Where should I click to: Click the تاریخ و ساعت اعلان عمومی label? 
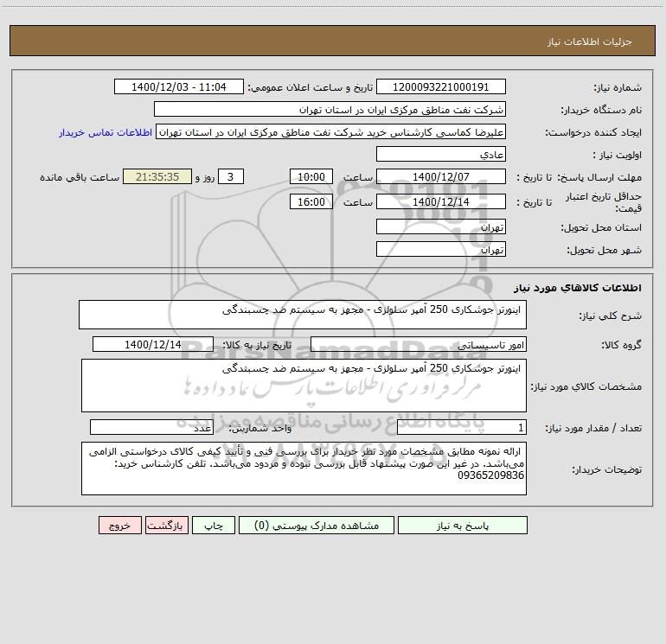311,87
